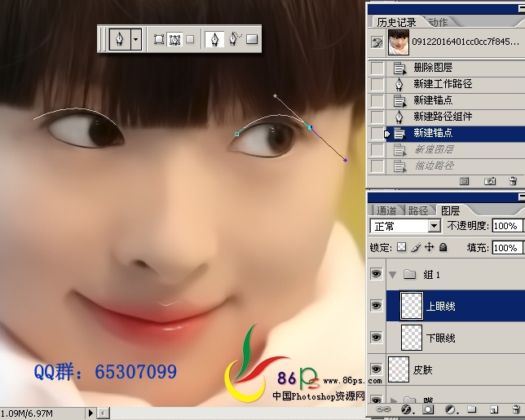Open the 正常 blend mode dropdown

pos(434,226)
